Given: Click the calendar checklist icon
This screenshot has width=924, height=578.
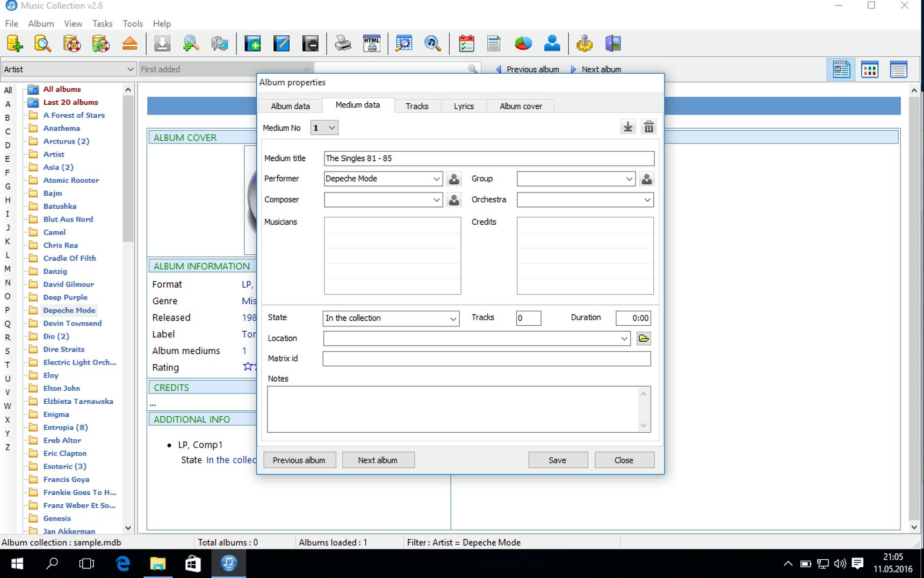Looking at the screenshot, I should (466, 44).
